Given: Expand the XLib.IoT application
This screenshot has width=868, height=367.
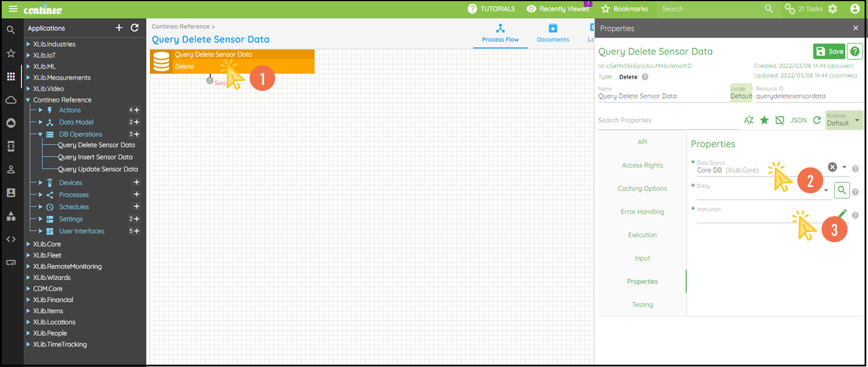Looking at the screenshot, I should (29, 55).
